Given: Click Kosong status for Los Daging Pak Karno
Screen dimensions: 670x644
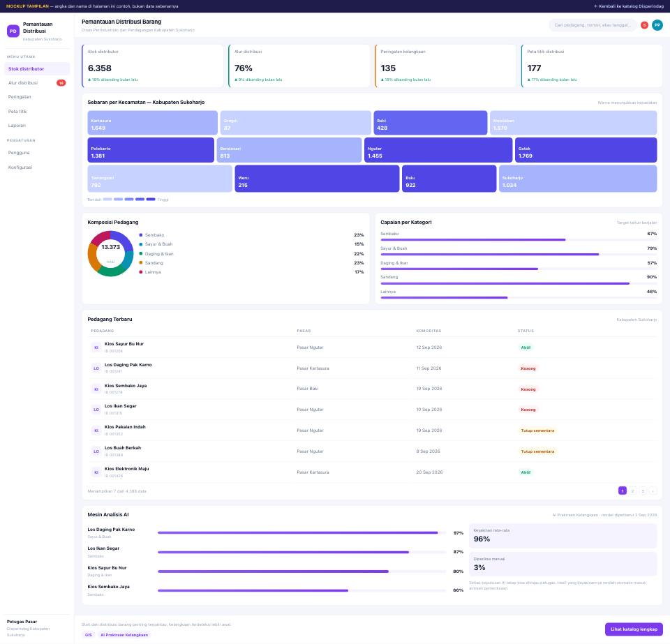Looking at the screenshot, I should point(528,368).
